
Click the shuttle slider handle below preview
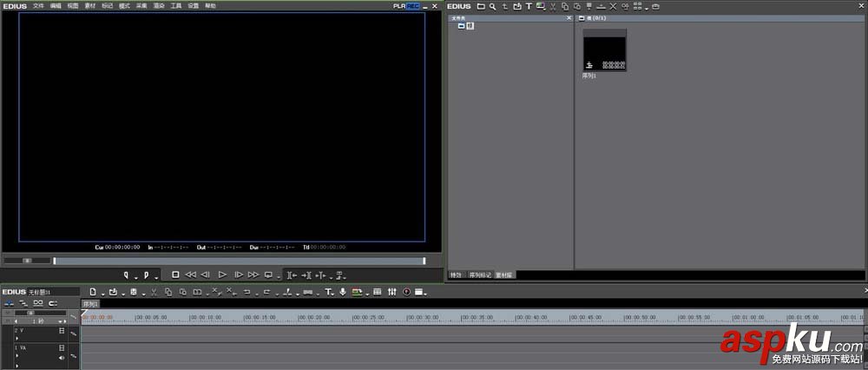point(27,261)
